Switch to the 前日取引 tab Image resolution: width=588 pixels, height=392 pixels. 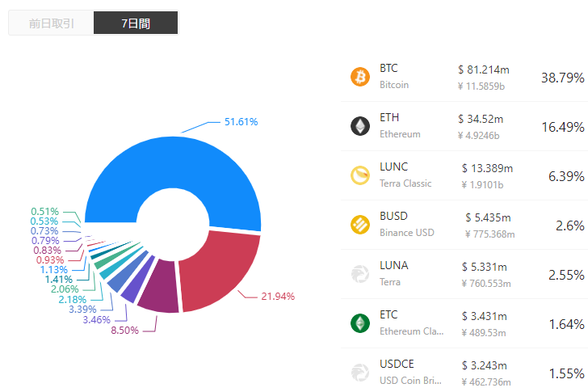pos(51,23)
